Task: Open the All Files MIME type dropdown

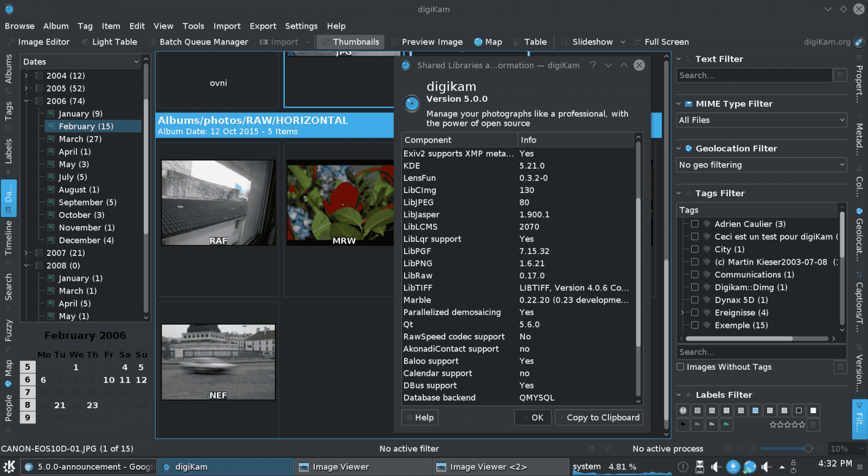Action: (x=762, y=120)
